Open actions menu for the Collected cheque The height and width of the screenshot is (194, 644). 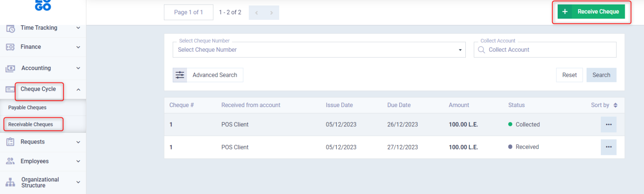point(608,125)
